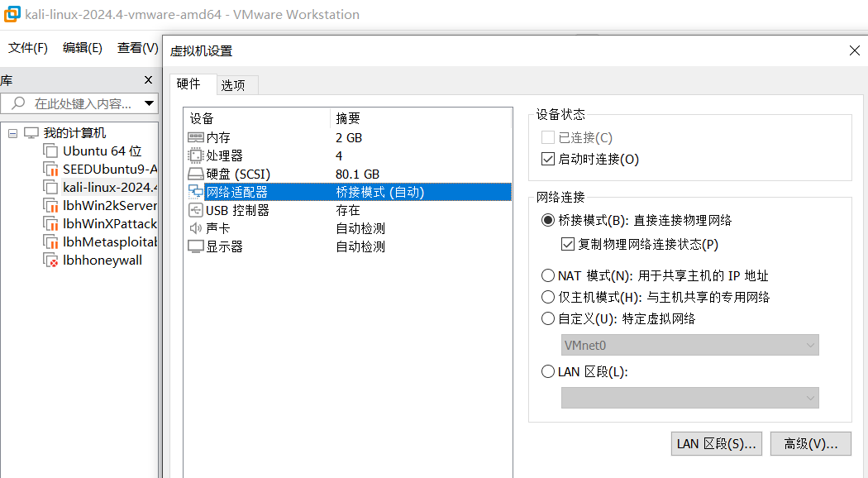Select kali-linux-2024.4 in library tree
This screenshot has width=868, height=478.
point(110,187)
